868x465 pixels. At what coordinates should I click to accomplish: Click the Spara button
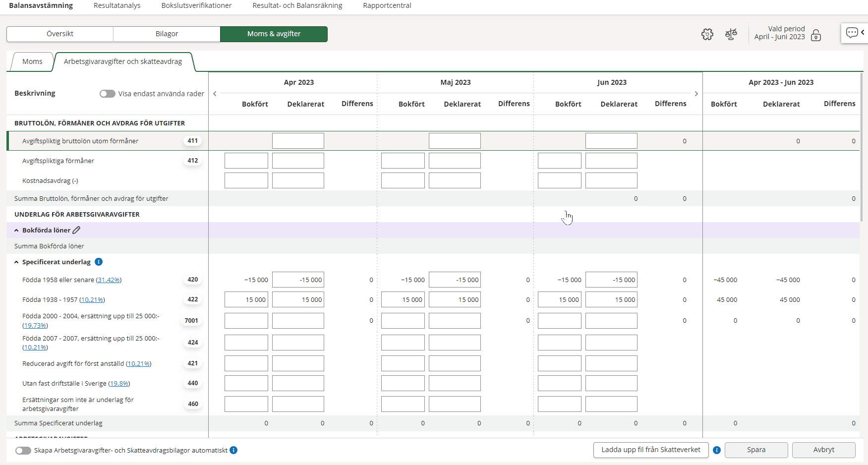[756, 450]
